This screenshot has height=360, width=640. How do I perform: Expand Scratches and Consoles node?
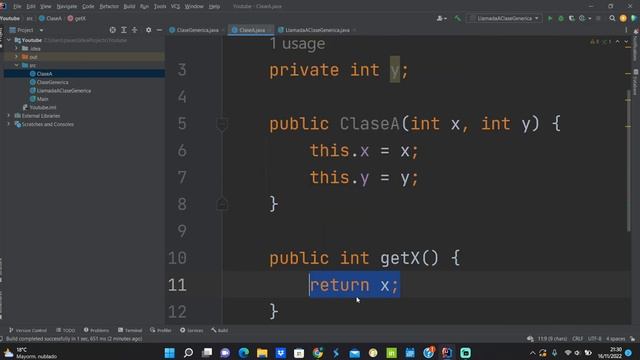tap(9, 124)
